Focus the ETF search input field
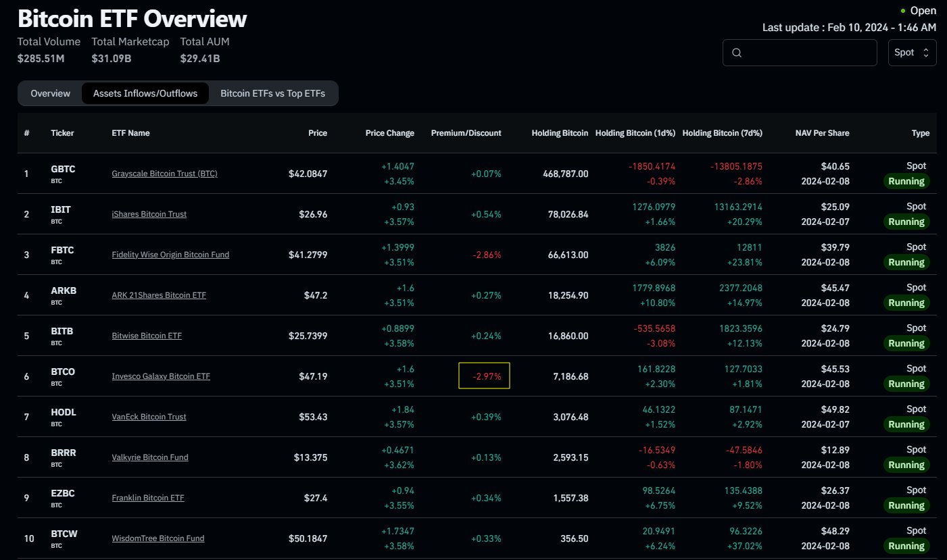Image resolution: width=947 pixels, height=560 pixels. 801,53
